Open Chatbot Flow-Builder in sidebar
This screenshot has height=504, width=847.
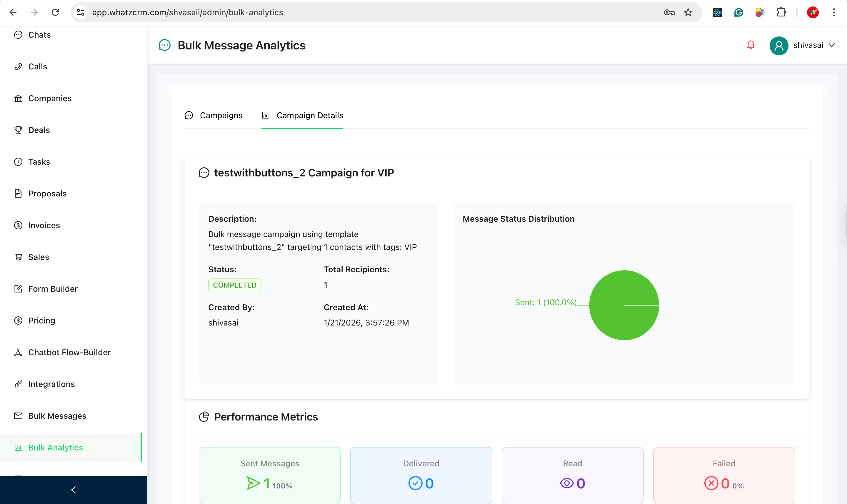[x=69, y=352]
